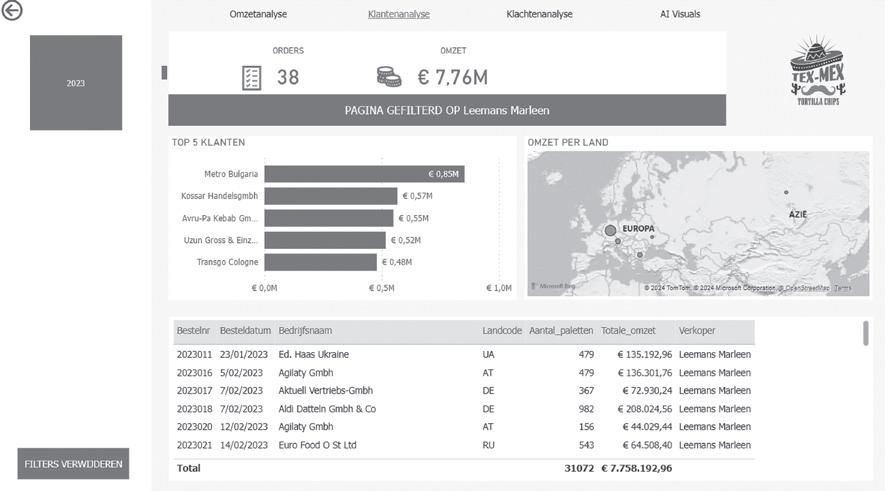
Task: Click the Omzet per land map title
Action: click(x=568, y=142)
